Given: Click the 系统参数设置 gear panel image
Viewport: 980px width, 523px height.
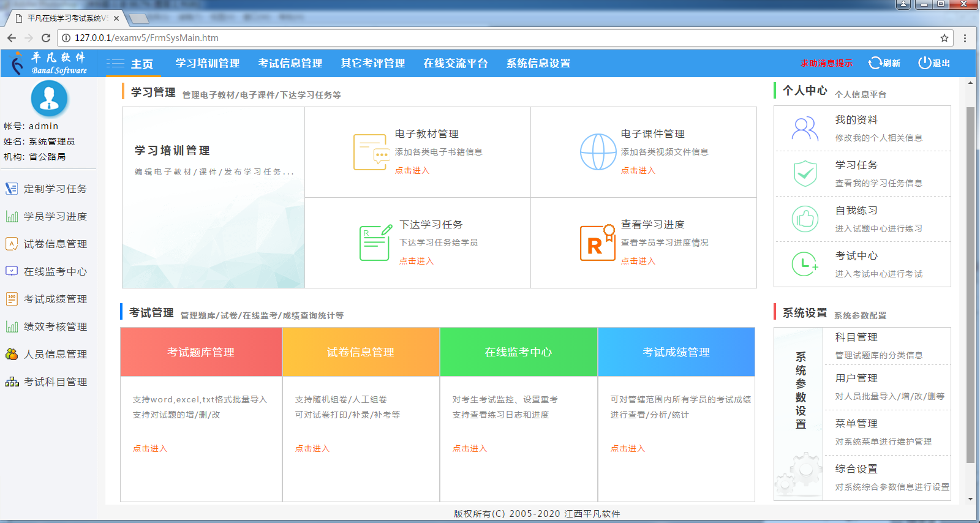Looking at the screenshot, I should [x=799, y=414].
